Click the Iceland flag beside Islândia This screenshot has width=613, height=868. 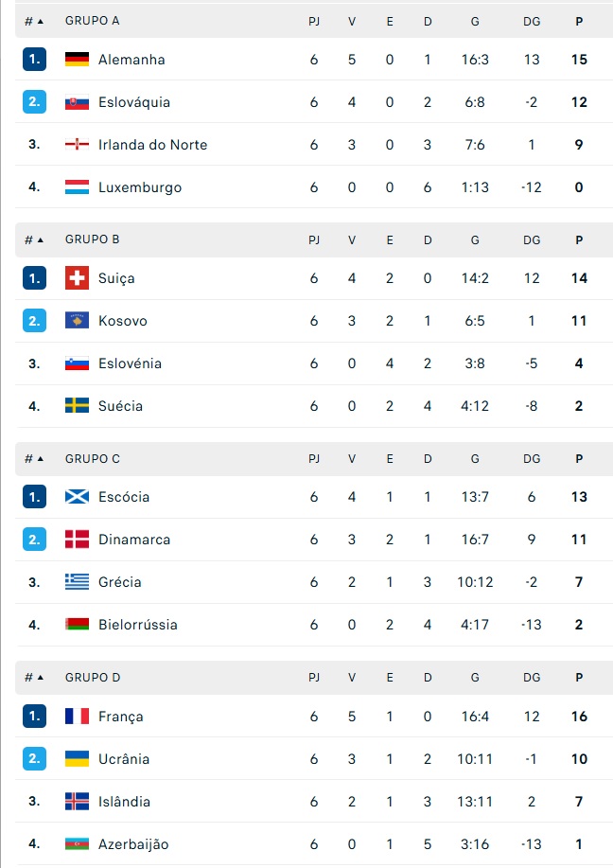[77, 802]
